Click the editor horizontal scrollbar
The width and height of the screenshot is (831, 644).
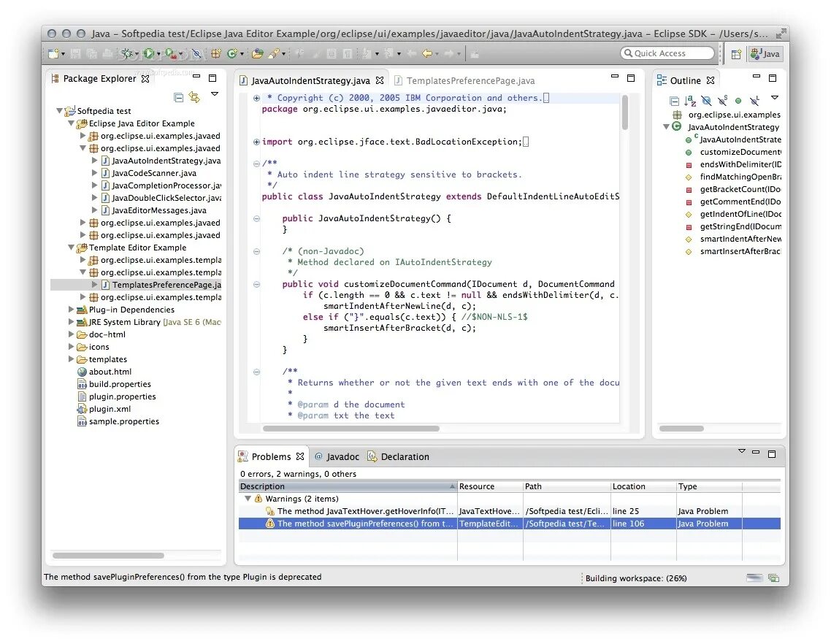pos(351,429)
